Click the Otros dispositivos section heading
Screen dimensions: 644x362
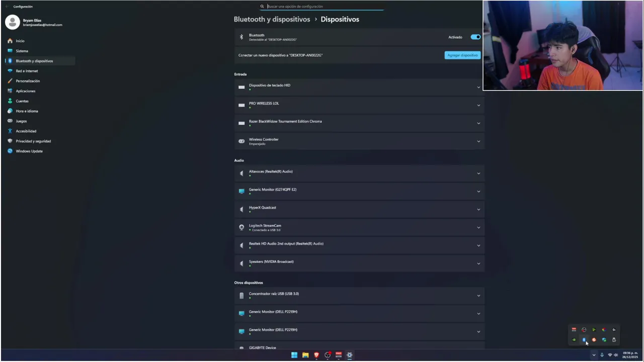(249, 283)
